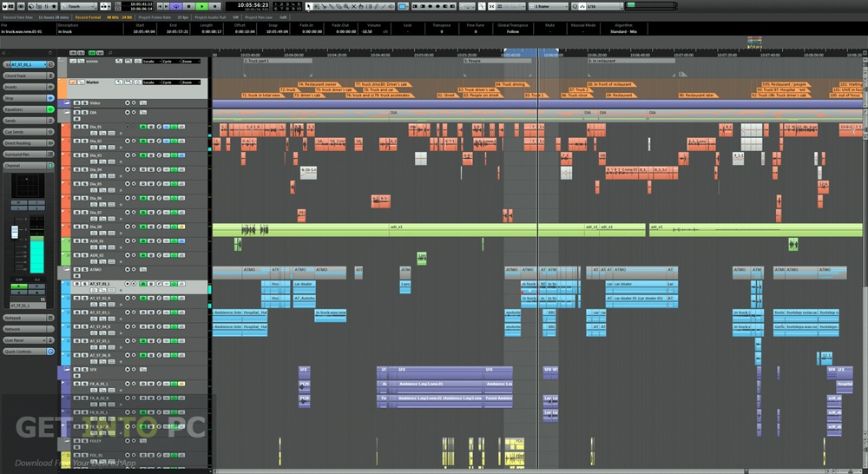Open the Notepad inspector section
Viewport: 868px width, 474px height.
point(28,318)
